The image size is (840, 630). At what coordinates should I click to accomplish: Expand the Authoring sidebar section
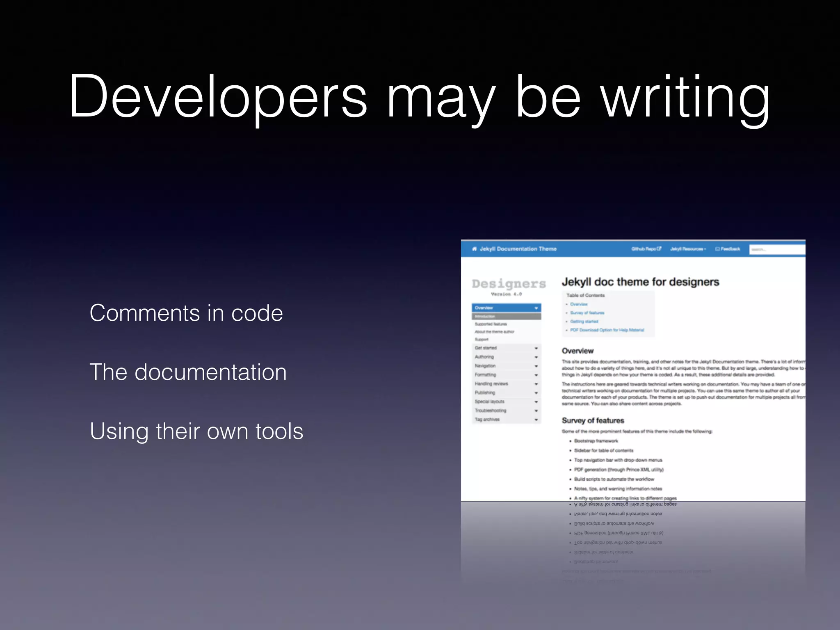point(507,357)
